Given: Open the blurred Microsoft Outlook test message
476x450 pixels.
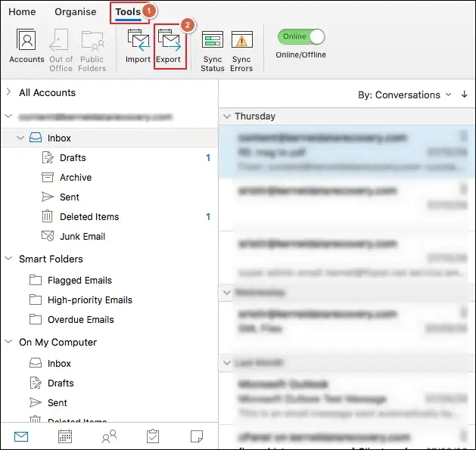Looking at the screenshot, I should click(x=347, y=398).
